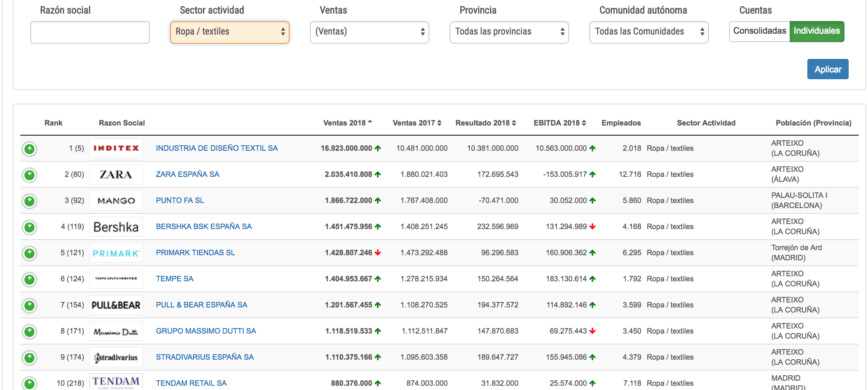Open the Grupo Massimo Dutti SA link
868x390 pixels.
pos(206,331)
